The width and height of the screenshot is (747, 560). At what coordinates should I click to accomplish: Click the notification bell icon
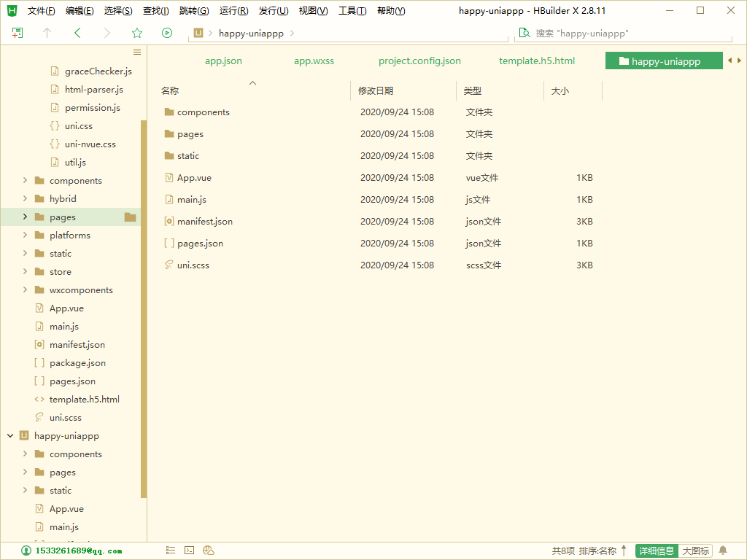pos(723,551)
